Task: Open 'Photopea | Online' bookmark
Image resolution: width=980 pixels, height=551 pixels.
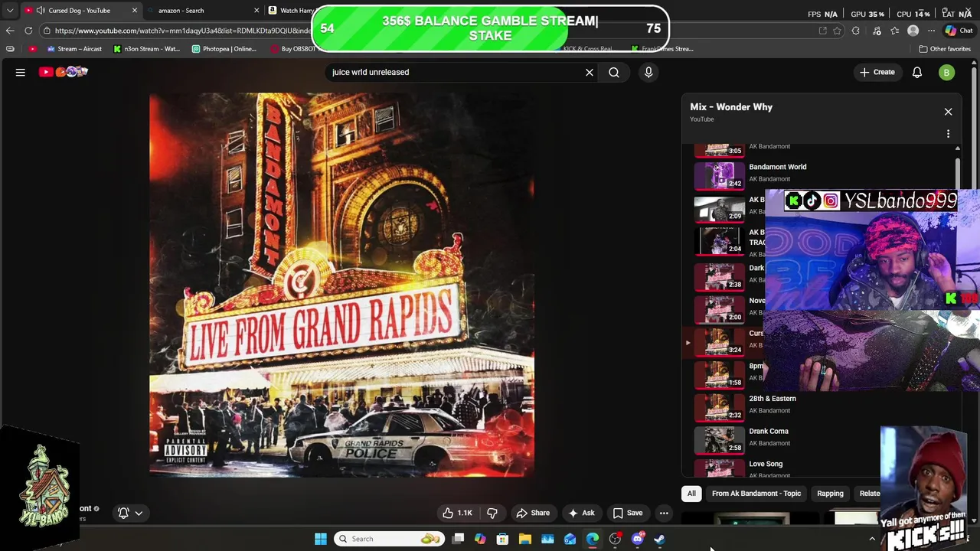Action: [x=224, y=49]
